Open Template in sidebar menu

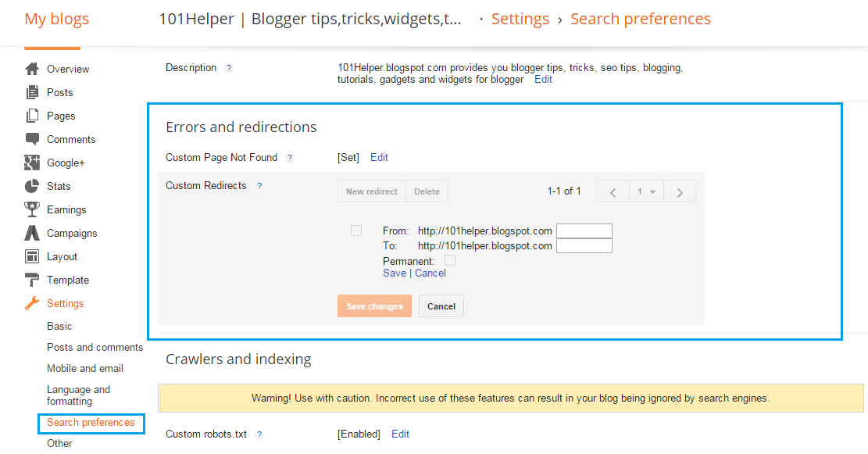pyautogui.click(x=67, y=281)
